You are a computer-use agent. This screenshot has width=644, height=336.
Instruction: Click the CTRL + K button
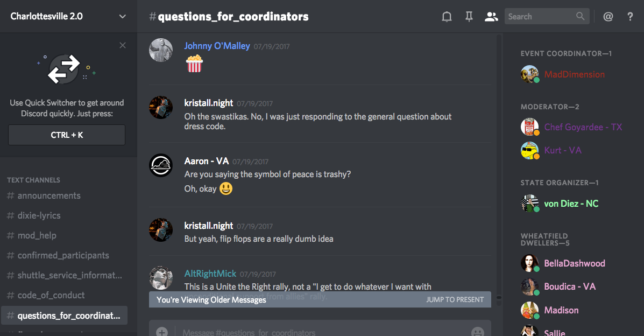click(67, 135)
